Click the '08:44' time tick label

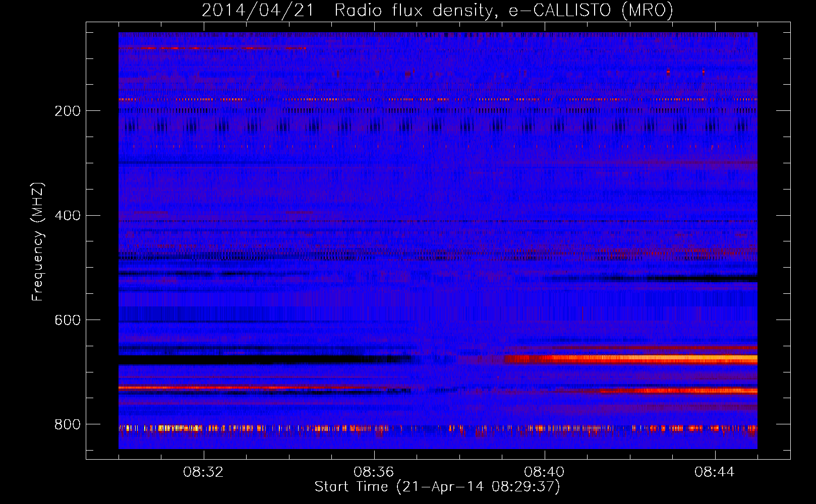(715, 472)
